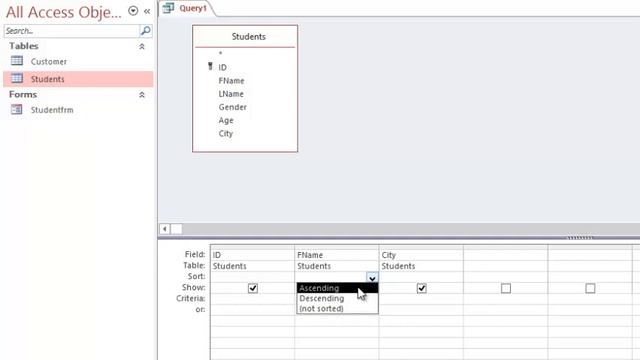This screenshot has width=640, height=360.
Task: Click the pane splitter grip handle
Action: coord(580,238)
